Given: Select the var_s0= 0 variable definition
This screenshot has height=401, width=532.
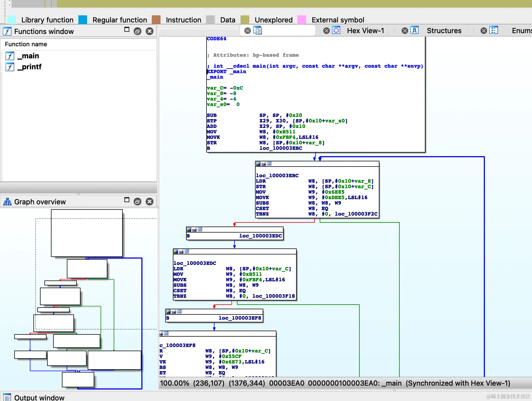Looking at the screenshot, I should point(223,104).
